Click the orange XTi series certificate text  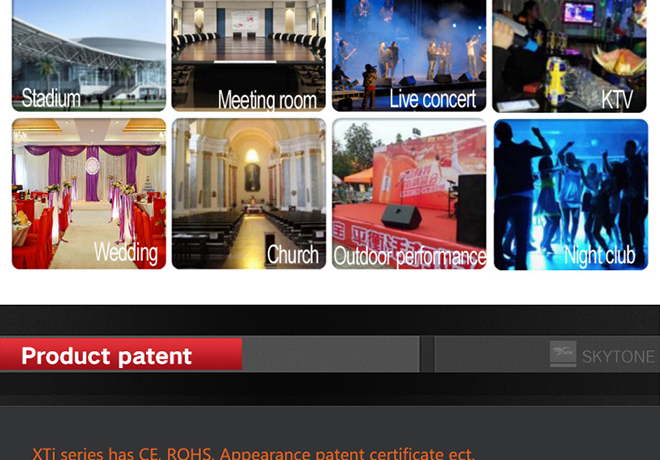click(x=253, y=454)
